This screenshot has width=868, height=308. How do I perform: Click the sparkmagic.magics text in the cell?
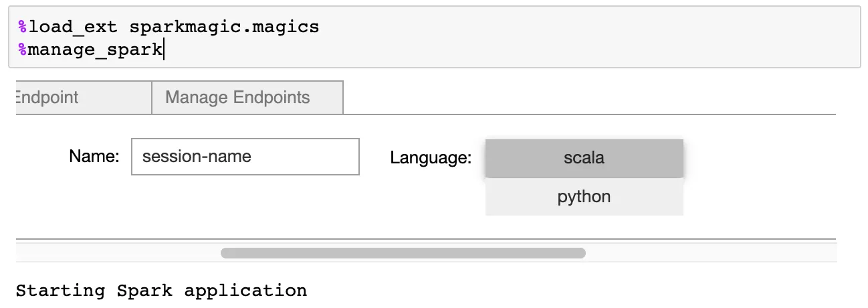coord(224,27)
